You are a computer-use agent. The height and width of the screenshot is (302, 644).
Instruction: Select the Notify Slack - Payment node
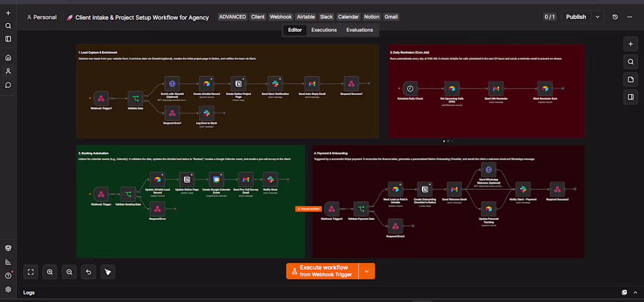click(x=523, y=189)
